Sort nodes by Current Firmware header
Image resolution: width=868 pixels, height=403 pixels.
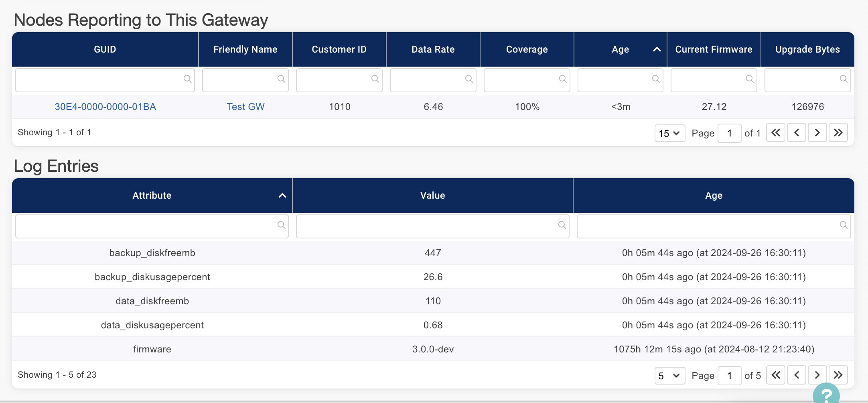tap(714, 49)
